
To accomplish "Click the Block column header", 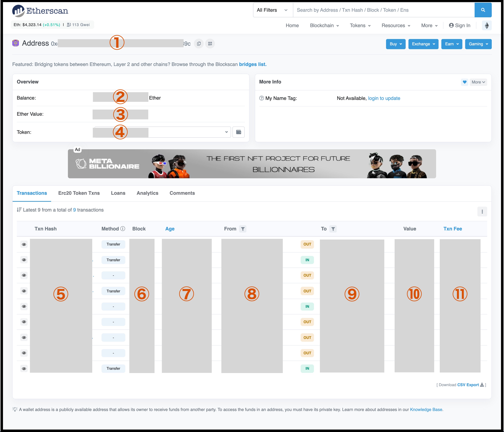I will 139,229.
